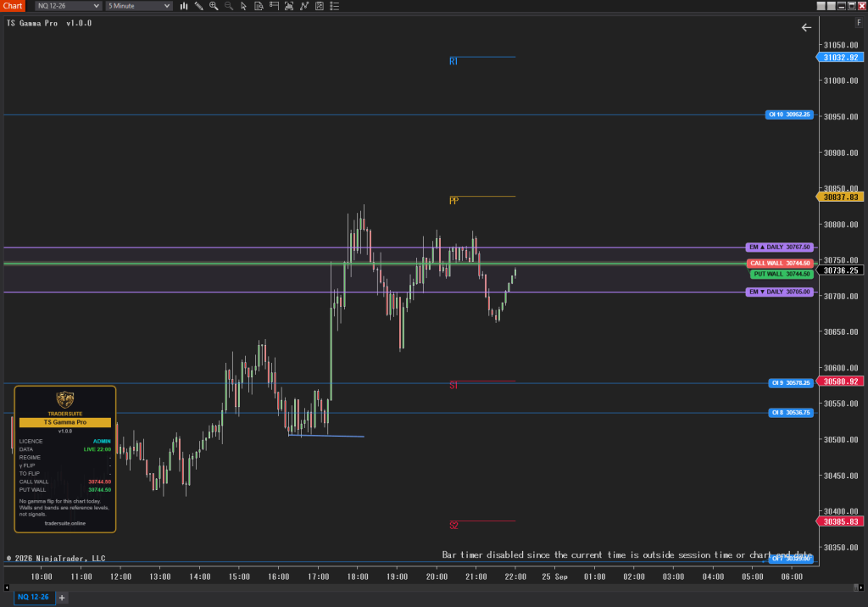Maximize the chart window

tap(851, 6)
